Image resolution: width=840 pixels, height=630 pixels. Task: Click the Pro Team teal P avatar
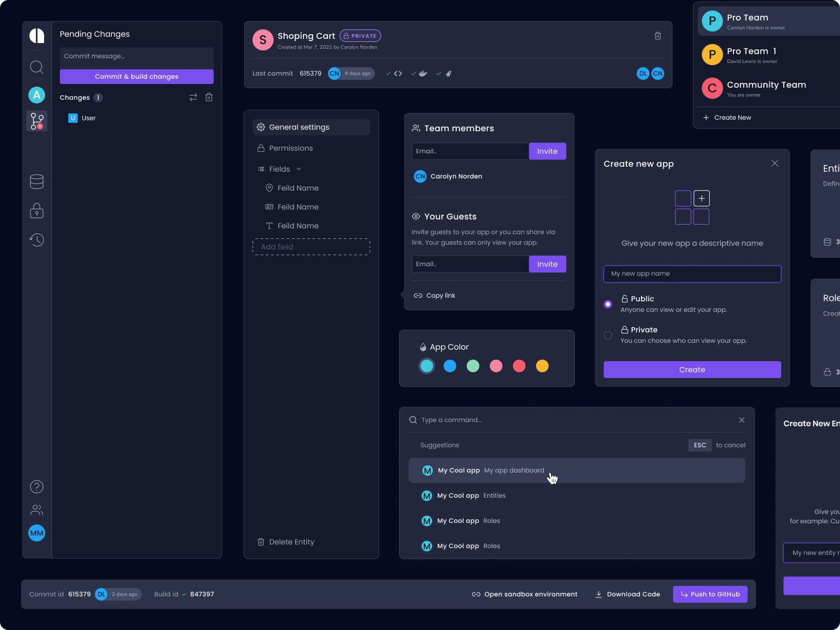tap(712, 21)
